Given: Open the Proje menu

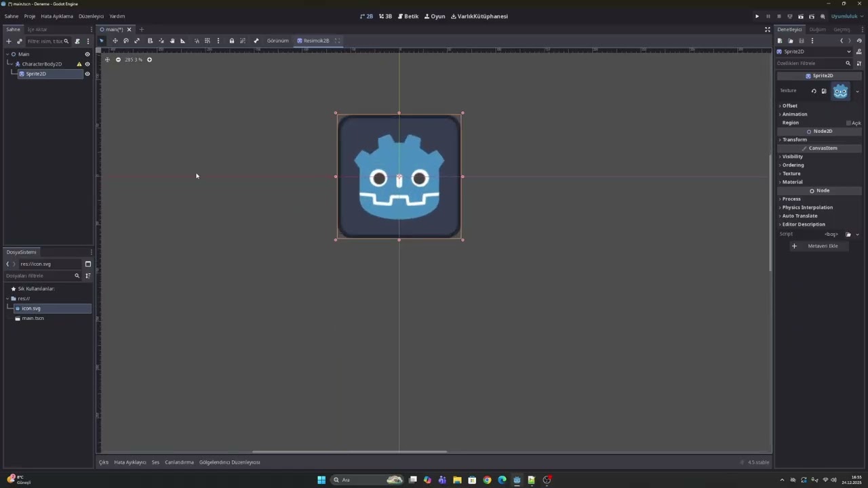Looking at the screenshot, I should pyautogui.click(x=30, y=16).
